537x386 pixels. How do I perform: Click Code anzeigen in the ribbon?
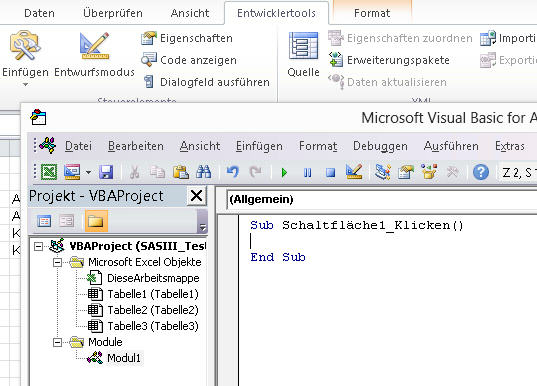(x=189, y=60)
